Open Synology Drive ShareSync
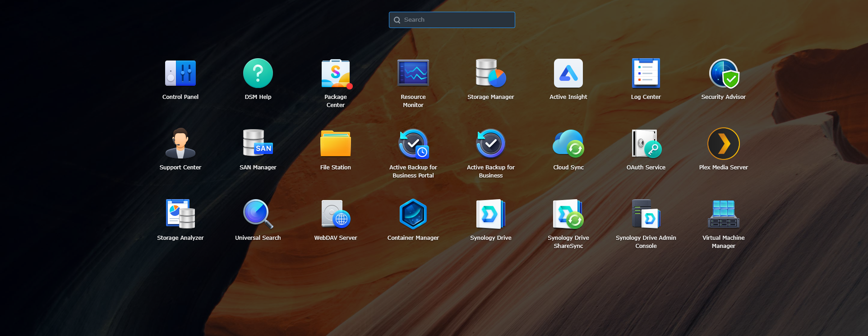The image size is (868, 336). [x=568, y=214]
